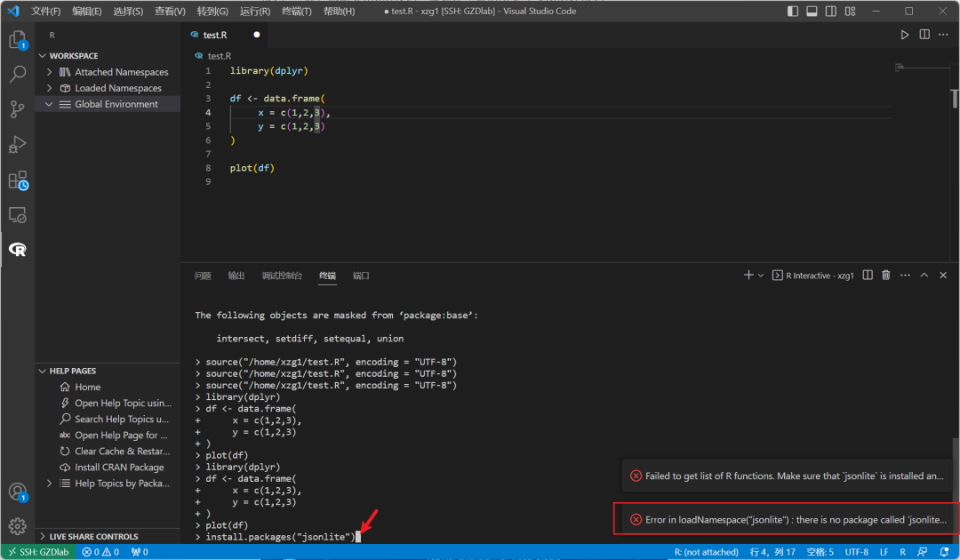
Task: Open 文件(F) menu
Action: click(x=46, y=11)
